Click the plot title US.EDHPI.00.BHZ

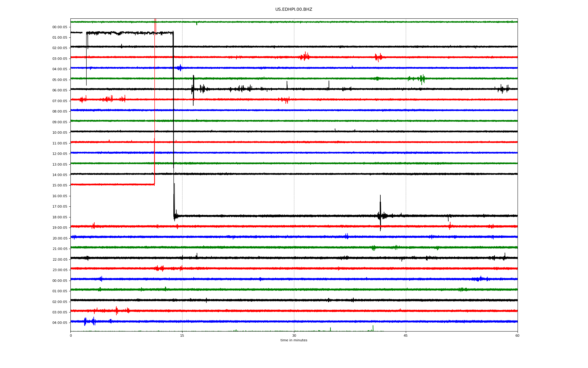click(294, 10)
